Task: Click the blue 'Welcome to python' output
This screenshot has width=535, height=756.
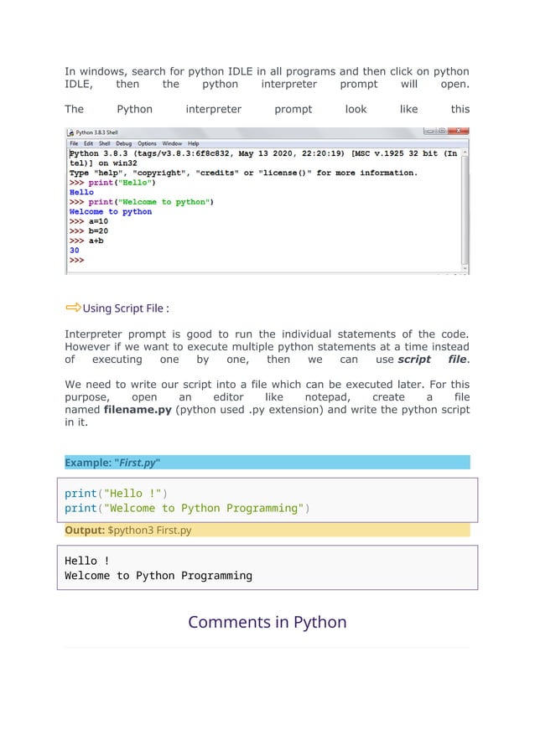Action: coord(111,212)
